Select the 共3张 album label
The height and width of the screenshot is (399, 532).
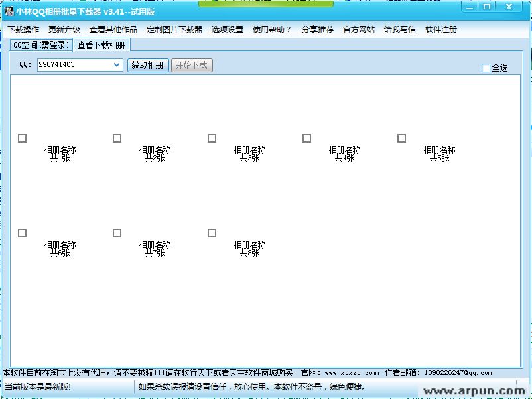(x=249, y=154)
